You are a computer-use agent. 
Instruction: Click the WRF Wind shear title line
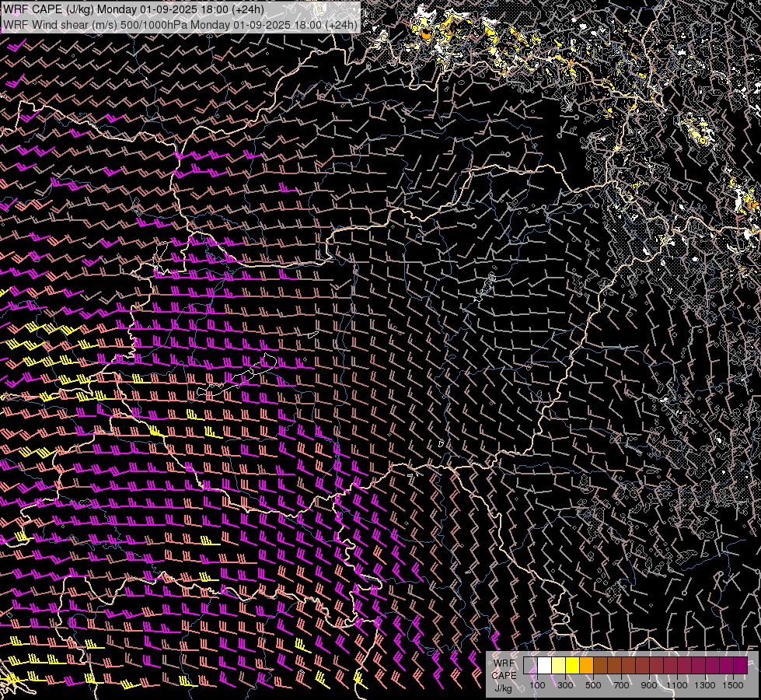180,24
